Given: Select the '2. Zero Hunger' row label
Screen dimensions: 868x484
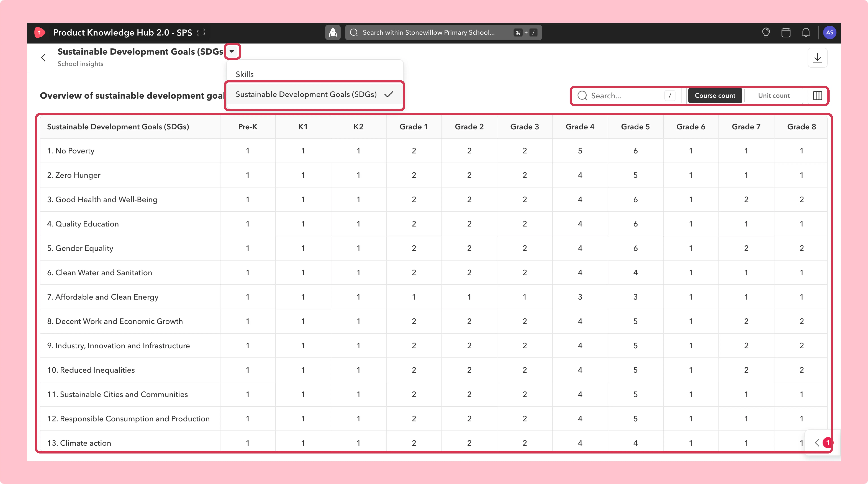Looking at the screenshot, I should [x=74, y=175].
